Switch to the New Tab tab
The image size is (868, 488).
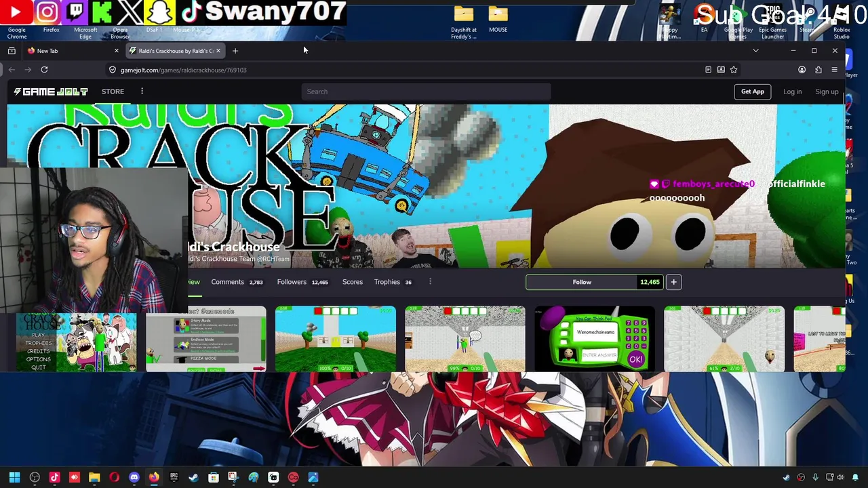pos(71,51)
